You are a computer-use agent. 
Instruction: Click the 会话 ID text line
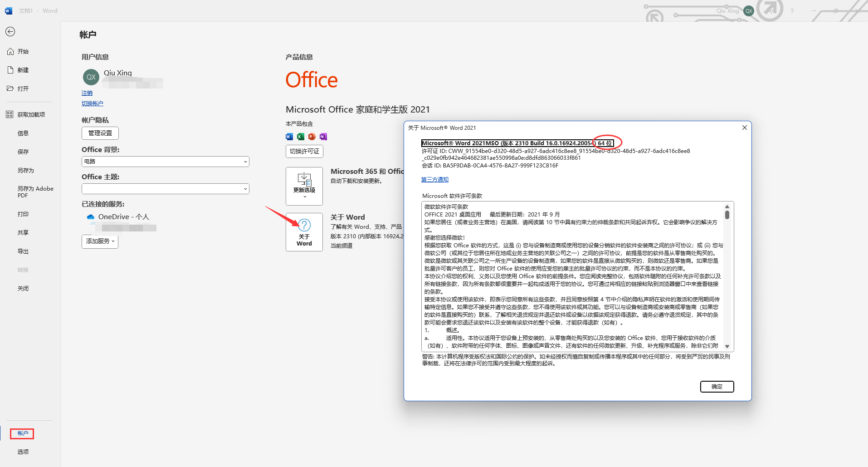(490, 166)
